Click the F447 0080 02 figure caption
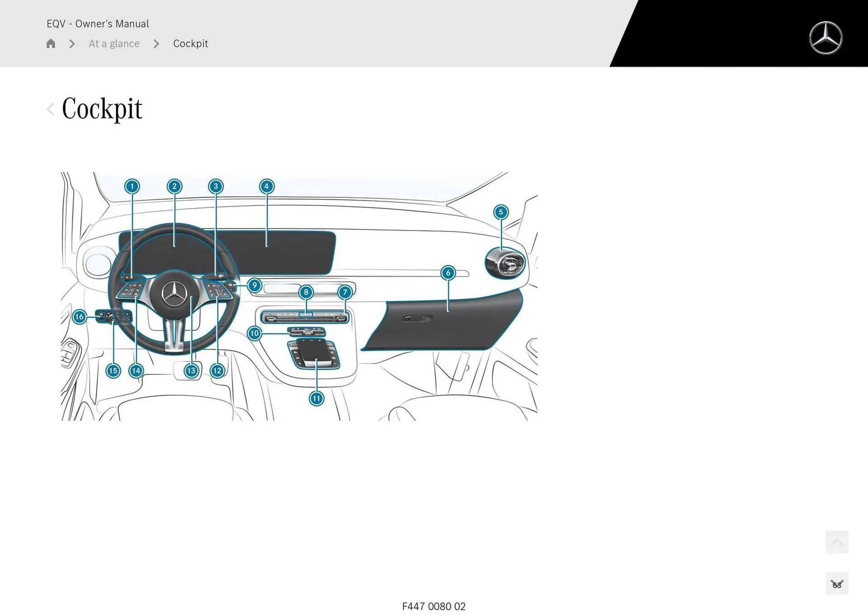 434,606
